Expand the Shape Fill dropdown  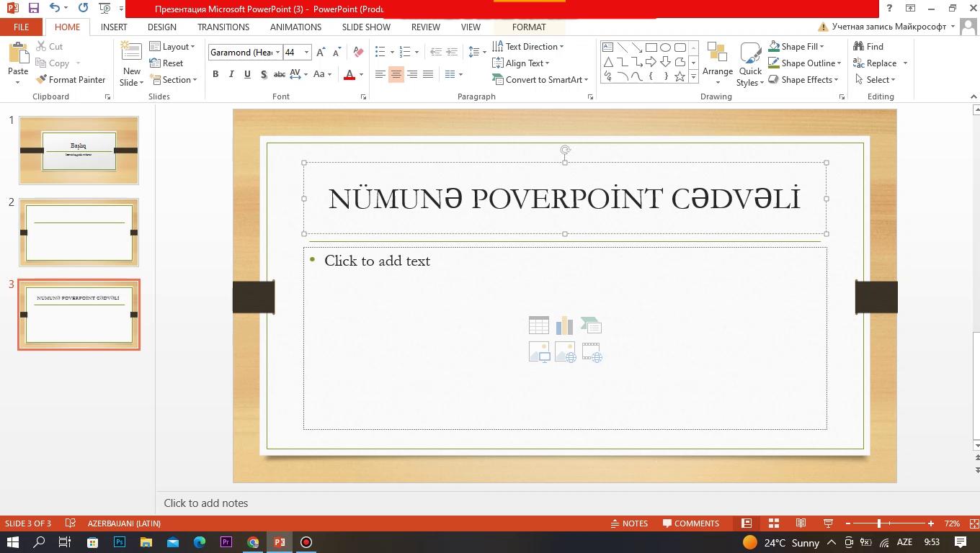click(821, 47)
